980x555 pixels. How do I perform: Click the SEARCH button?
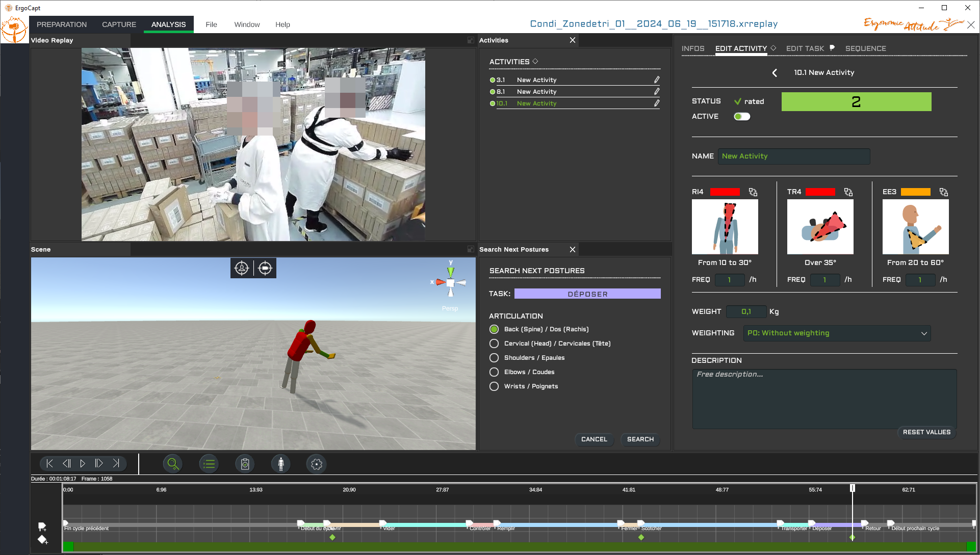pos(640,439)
